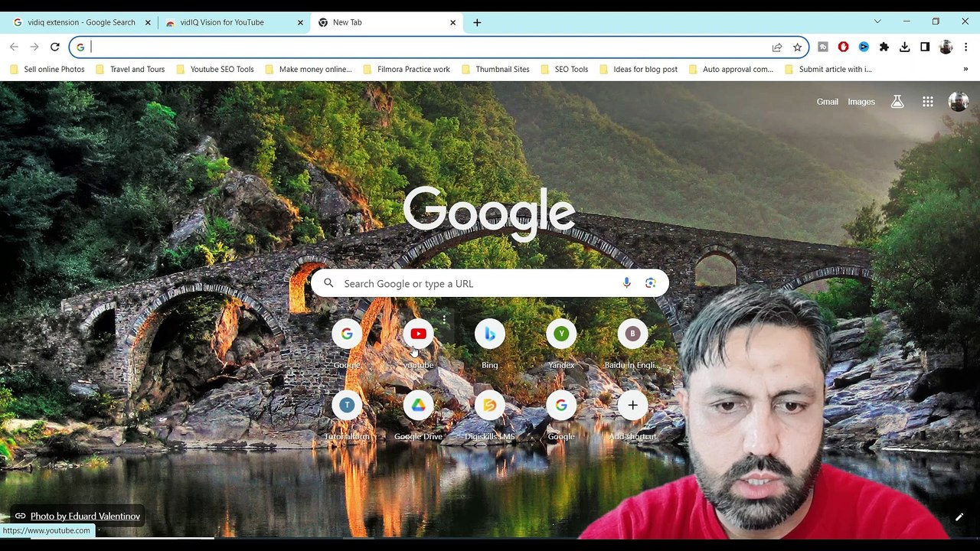Screen dimensions: 980x551
Task: Close the vidiq extension Google Search tab
Action: point(148,22)
